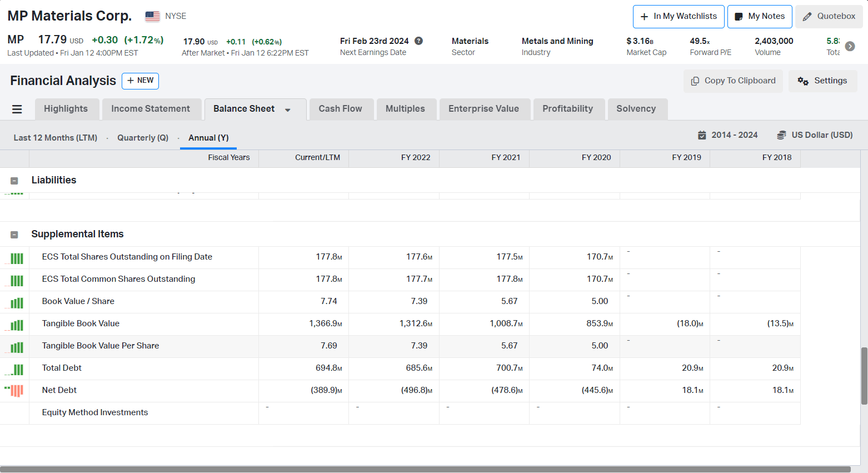This screenshot has height=473, width=868.
Task: Open My Notes
Action: click(759, 16)
